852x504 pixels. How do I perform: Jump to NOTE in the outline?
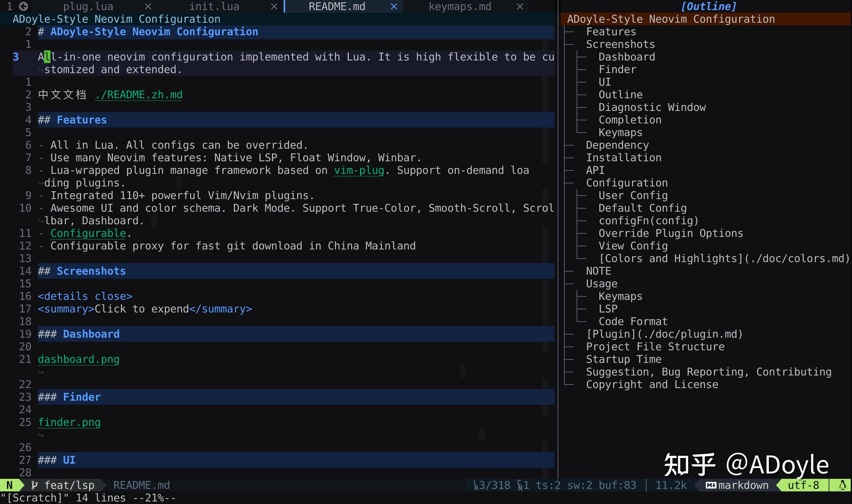pyautogui.click(x=598, y=271)
